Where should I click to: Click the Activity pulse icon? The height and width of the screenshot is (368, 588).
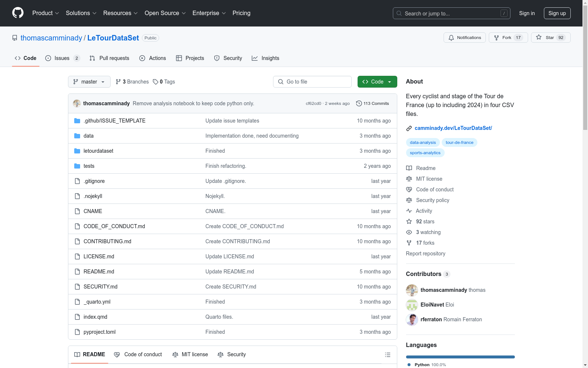pos(409,211)
